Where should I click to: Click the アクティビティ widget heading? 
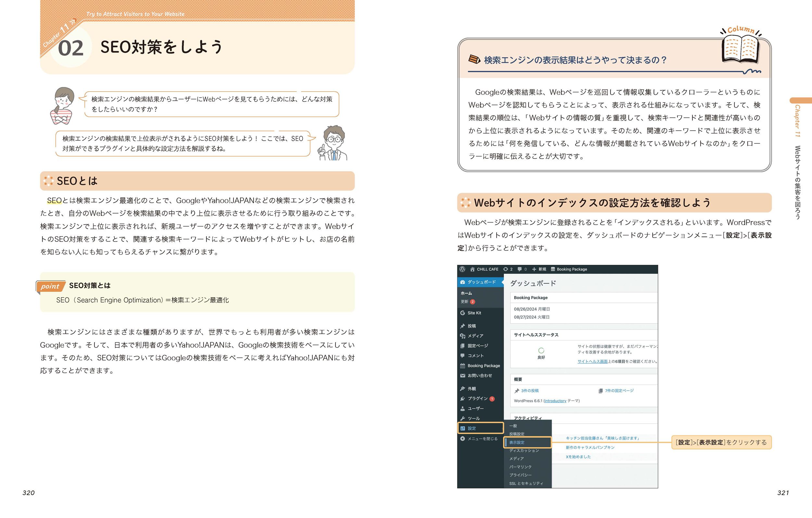coord(528,418)
